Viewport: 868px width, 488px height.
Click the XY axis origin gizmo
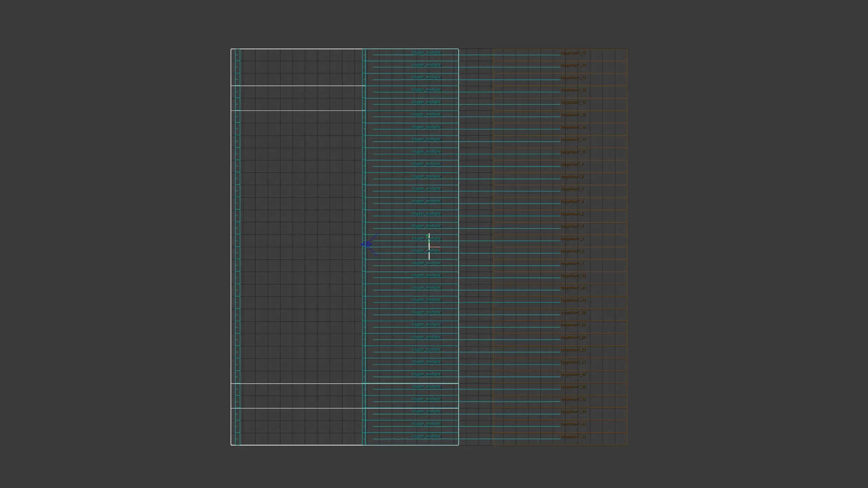point(429,247)
